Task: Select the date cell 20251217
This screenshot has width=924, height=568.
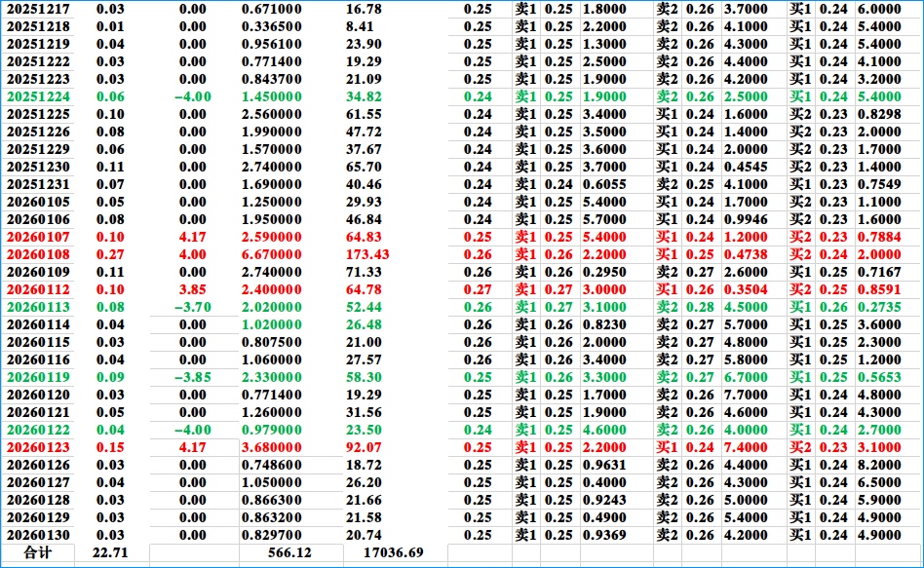Action: (38, 9)
